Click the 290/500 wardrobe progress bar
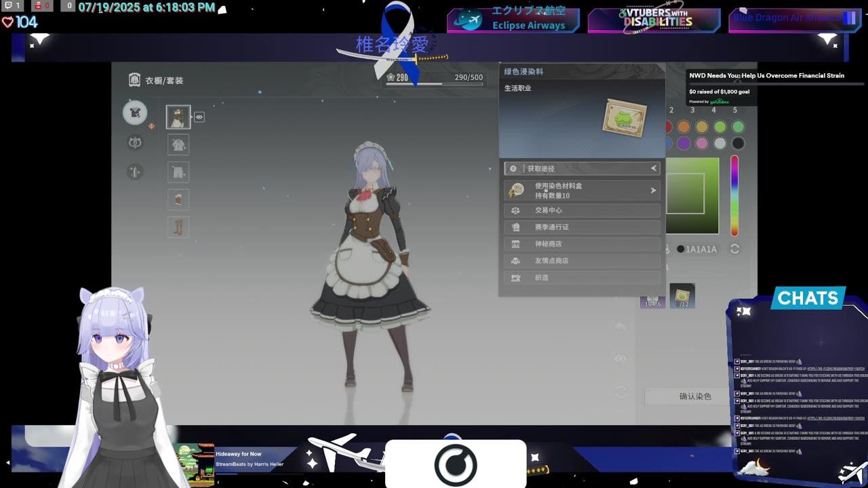Viewport: 868px width, 488px height. coord(435,83)
